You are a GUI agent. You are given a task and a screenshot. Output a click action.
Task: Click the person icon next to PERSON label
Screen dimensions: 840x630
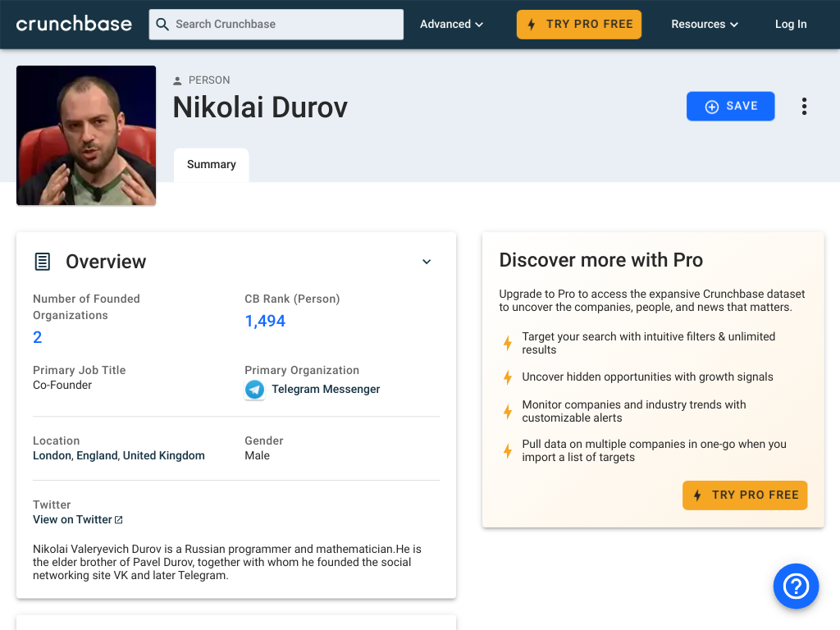coord(177,81)
